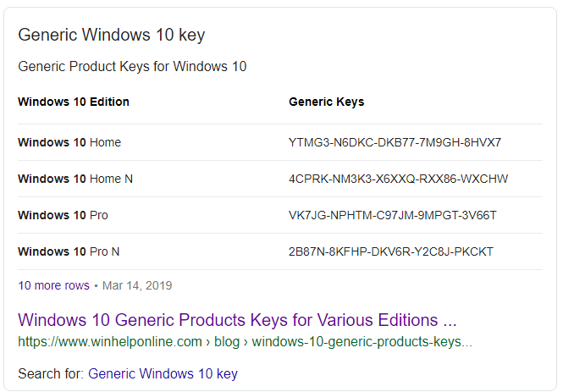Click the "Windows 10 Pro N" edition cell
563x392 pixels.
tap(69, 251)
